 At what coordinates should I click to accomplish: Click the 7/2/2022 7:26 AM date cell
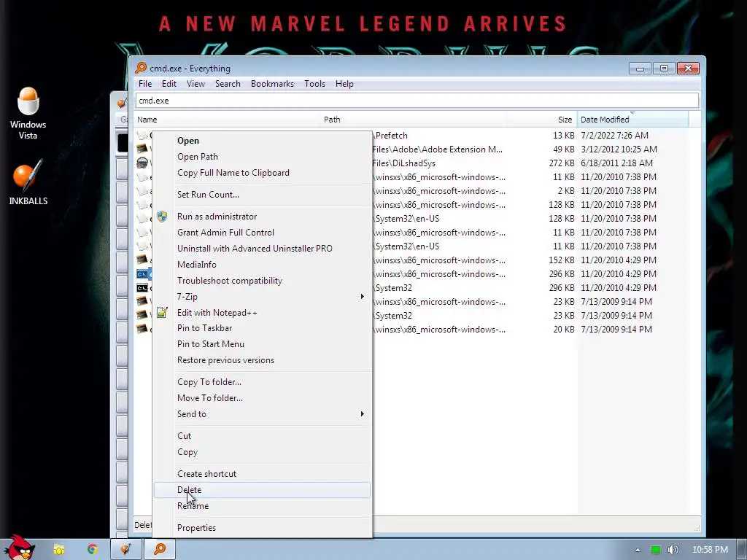click(614, 136)
